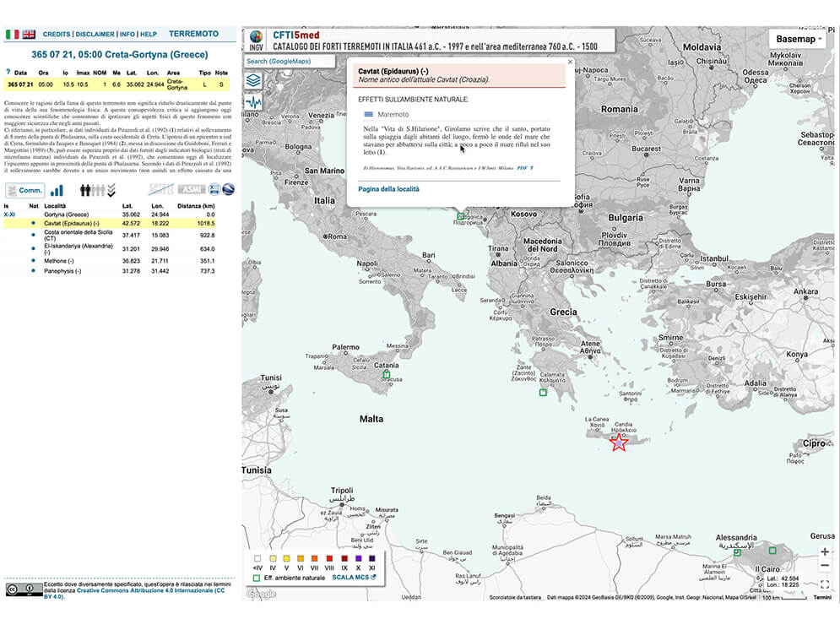Click the question mark help icon
Viewport: 840px width, 630px height.
pos(8,72)
